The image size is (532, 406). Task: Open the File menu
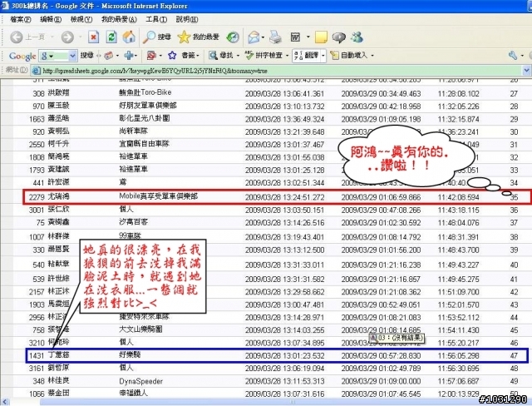click(x=20, y=19)
